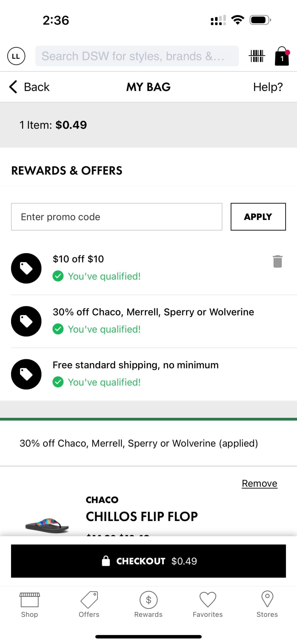Tap the $10 off $10 tag icon
Image resolution: width=297 pixels, height=644 pixels.
pos(26,268)
